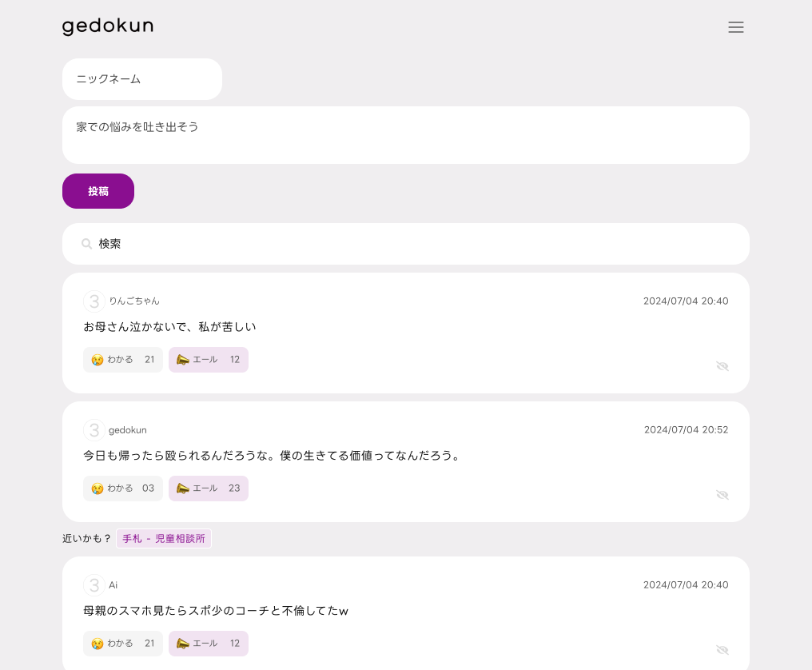The image size is (812, 670).
Task: Click the 家での悩みを吐き出そう text area
Action: tap(406, 135)
